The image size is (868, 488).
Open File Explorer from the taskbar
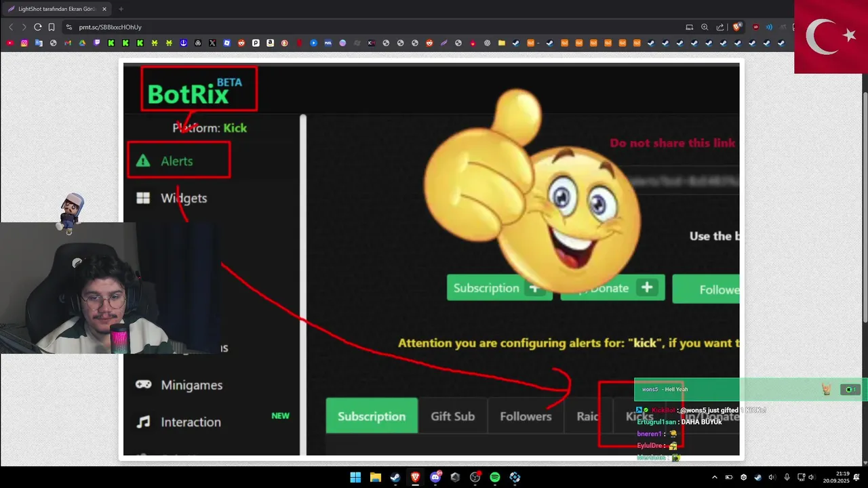click(x=375, y=477)
